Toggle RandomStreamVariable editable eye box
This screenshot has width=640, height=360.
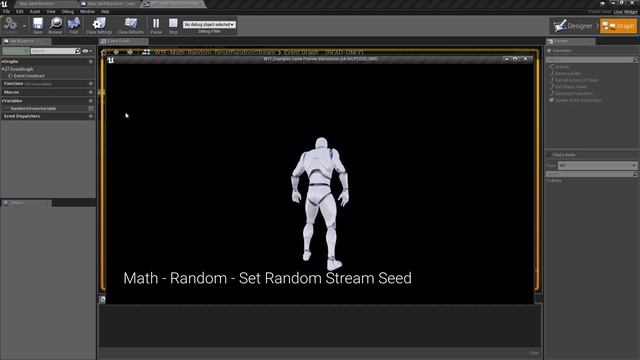coord(91,109)
